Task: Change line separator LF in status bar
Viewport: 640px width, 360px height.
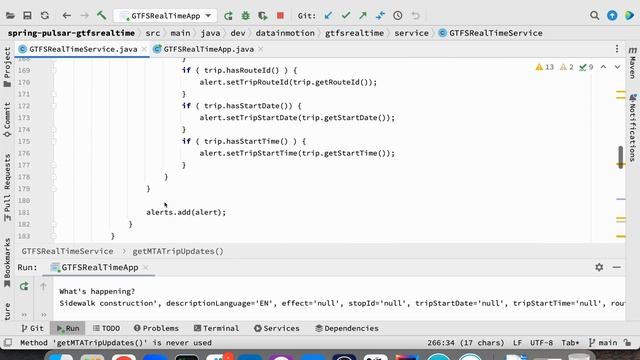Action: tap(517, 343)
